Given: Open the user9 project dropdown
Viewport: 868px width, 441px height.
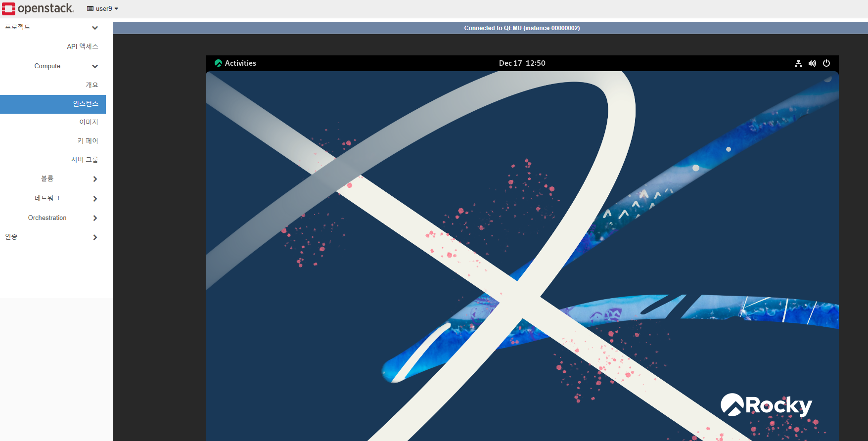Looking at the screenshot, I should [103, 8].
